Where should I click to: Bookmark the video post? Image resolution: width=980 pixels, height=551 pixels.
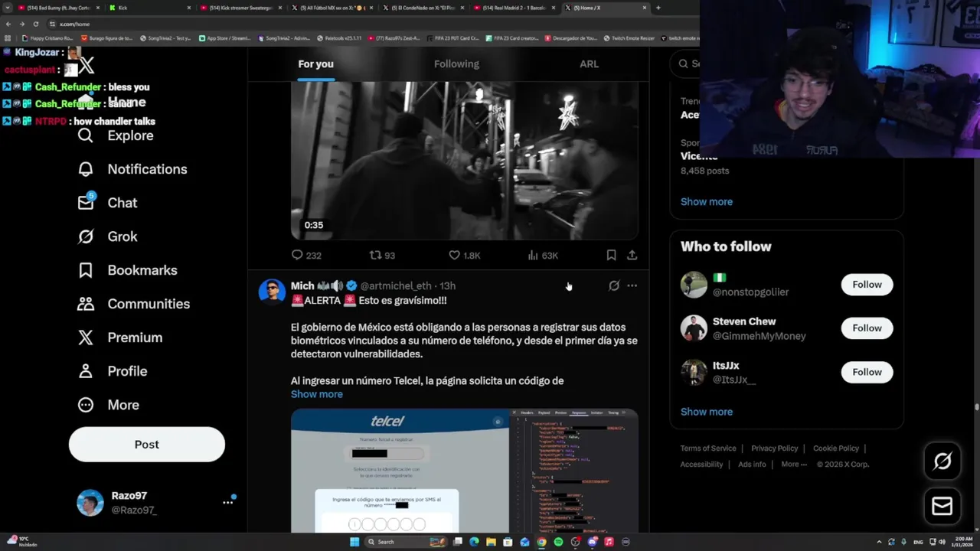tap(611, 255)
